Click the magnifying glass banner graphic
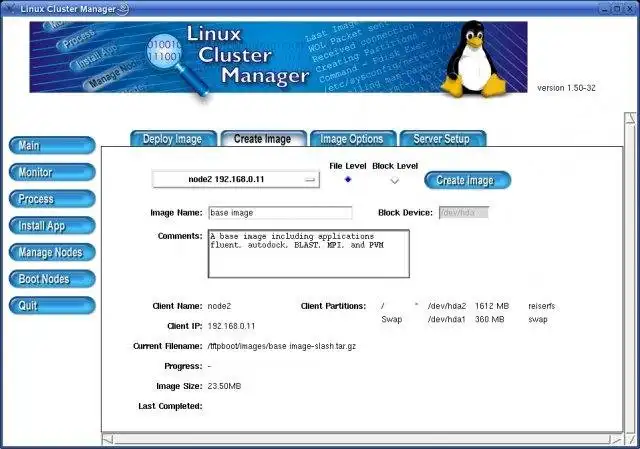The height and width of the screenshot is (449, 640). pos(178,65)
